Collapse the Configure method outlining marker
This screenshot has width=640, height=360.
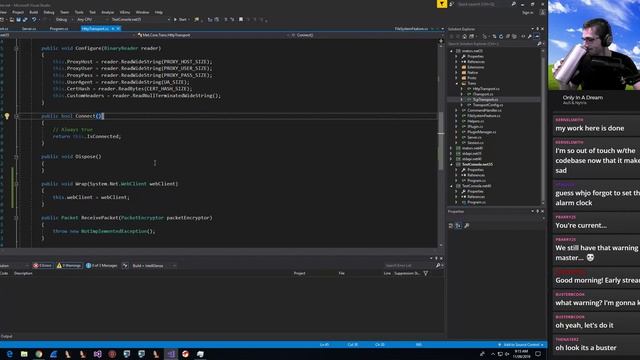pyautogui.click(x=16, y=48)
